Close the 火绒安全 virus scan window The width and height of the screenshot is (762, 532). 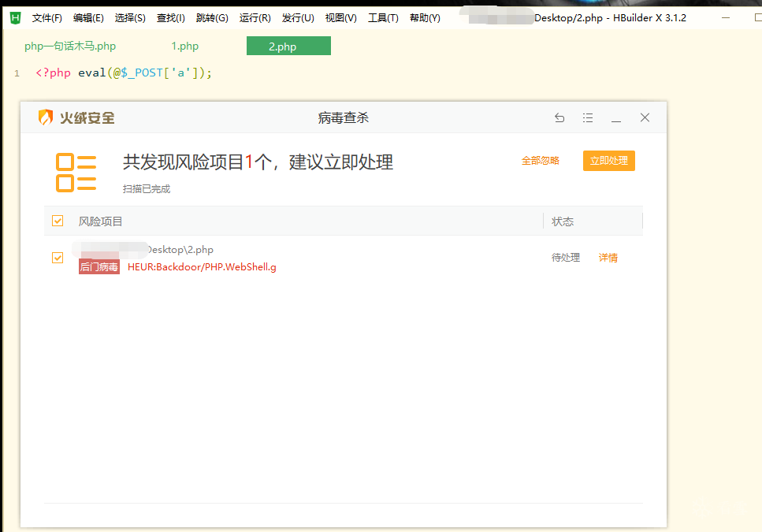pyautogui.click(x=645, y=117)
